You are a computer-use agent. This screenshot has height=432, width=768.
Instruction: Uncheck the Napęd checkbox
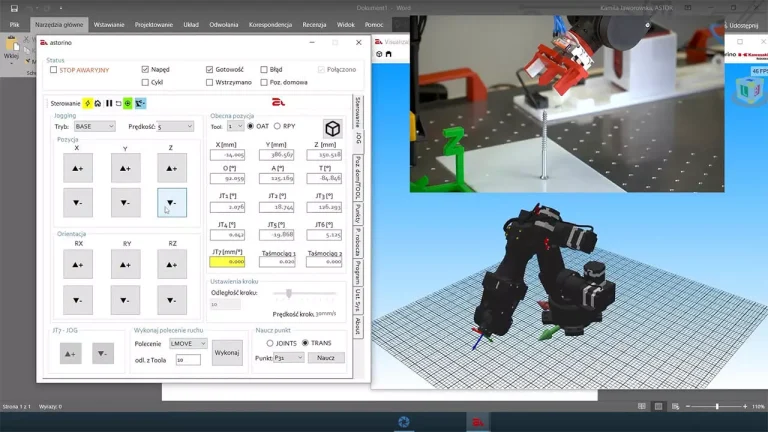click(x=146, y=70)
